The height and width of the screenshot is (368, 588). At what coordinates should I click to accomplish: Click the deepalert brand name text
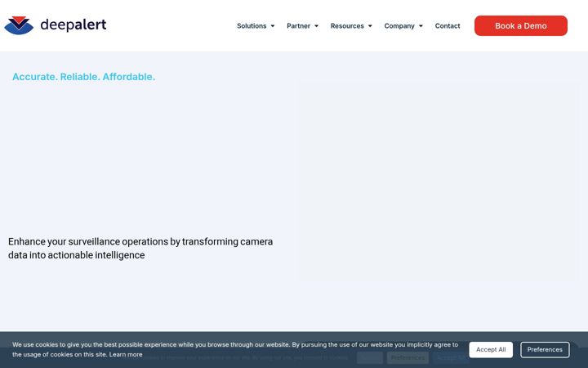[73, 25]
